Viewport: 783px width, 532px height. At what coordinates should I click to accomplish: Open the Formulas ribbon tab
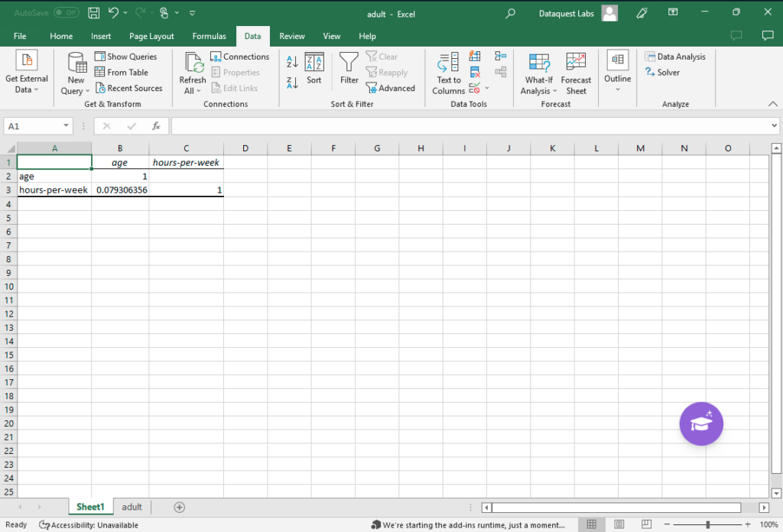click(209, 36)
